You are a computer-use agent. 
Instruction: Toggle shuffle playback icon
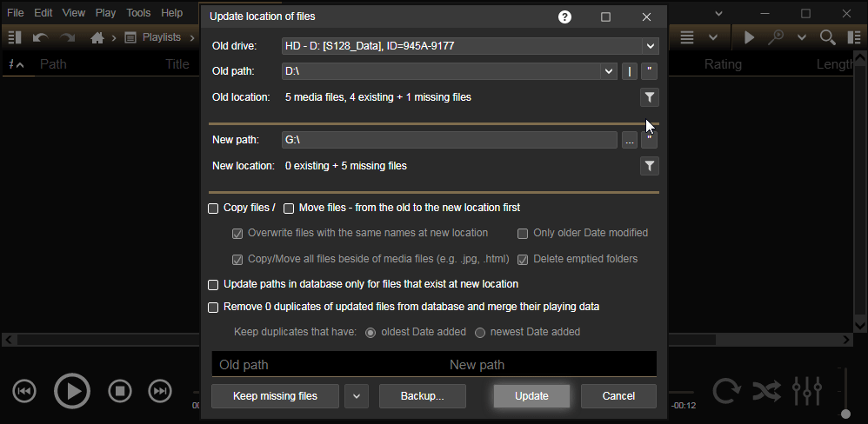pos(766,391)
